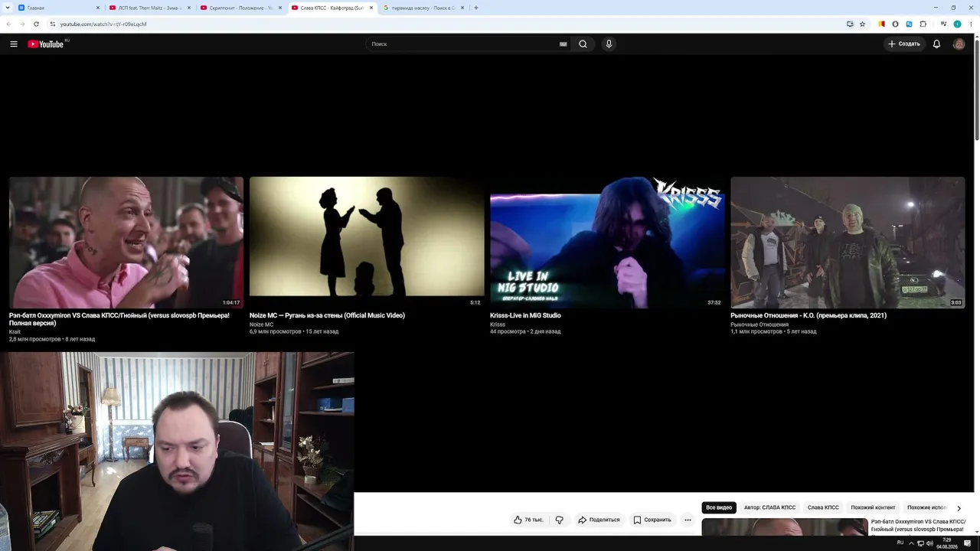The height and width of the screenshot is (551, 980).
Task: Dislike the video
Action: pos(560,520)
